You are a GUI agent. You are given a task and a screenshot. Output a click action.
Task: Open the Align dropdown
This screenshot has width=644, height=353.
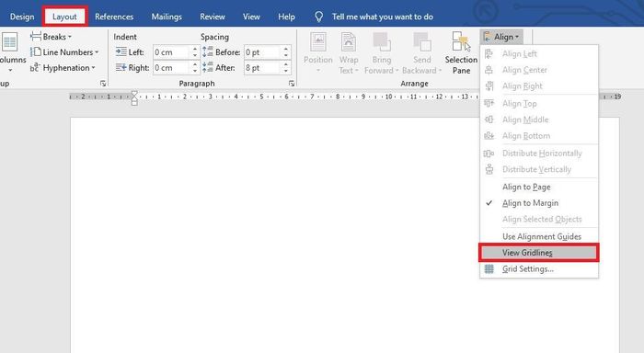coord(501,37)
